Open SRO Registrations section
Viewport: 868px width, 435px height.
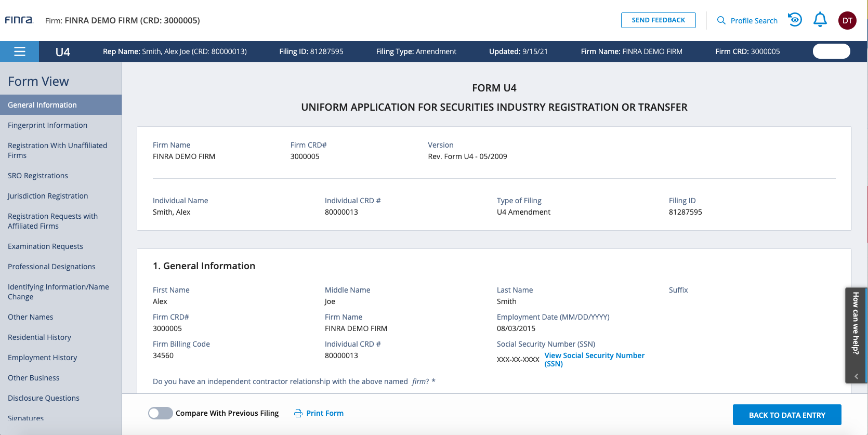38,176
